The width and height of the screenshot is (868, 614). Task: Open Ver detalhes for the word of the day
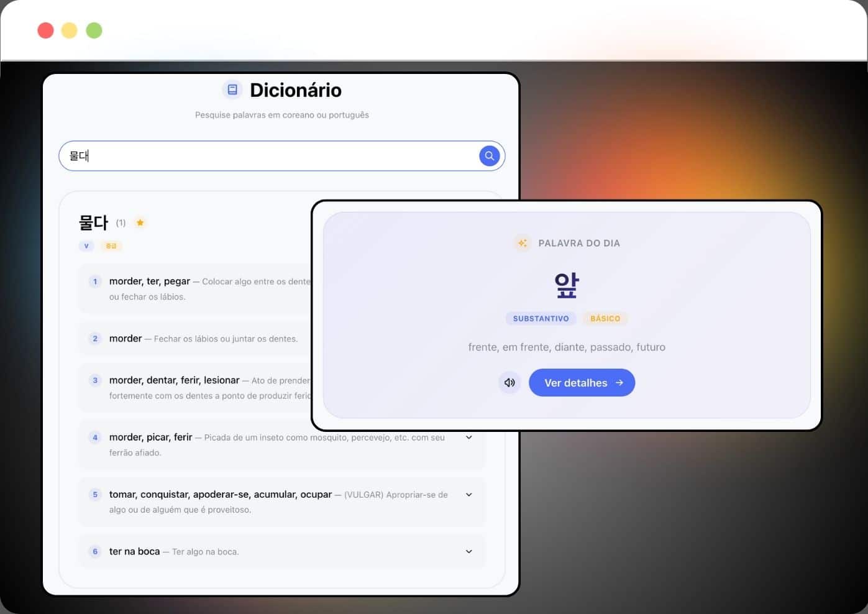[582, 383]
